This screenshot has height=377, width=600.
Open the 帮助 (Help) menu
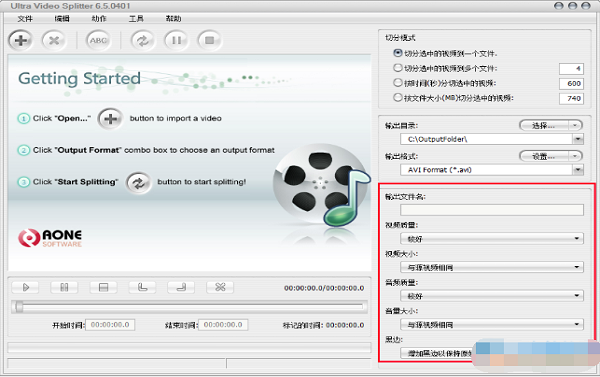(173, 19)
